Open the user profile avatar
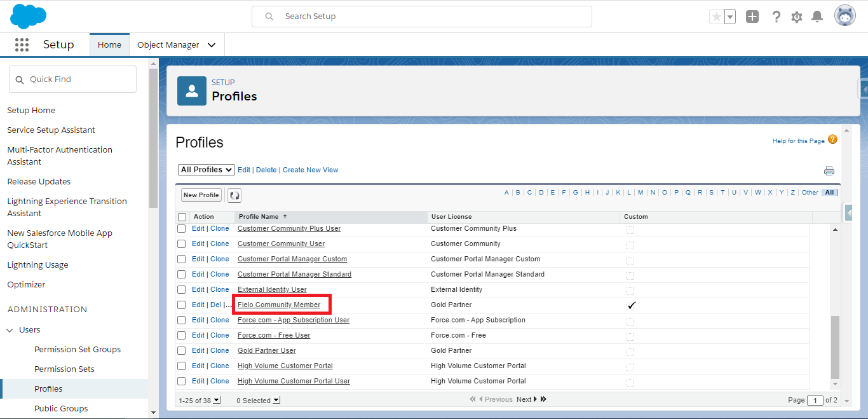 [845, 16]
